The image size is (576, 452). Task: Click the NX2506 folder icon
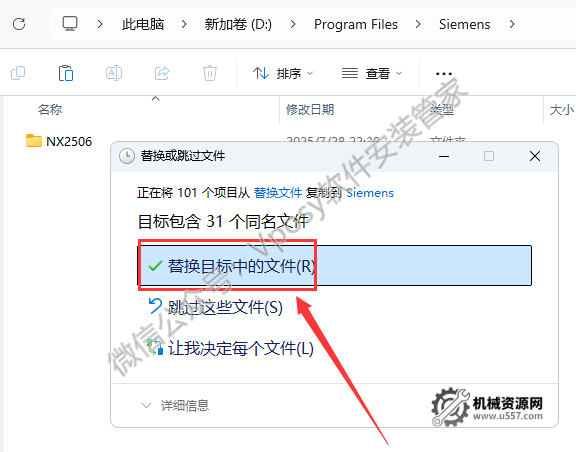coord(34,141)
